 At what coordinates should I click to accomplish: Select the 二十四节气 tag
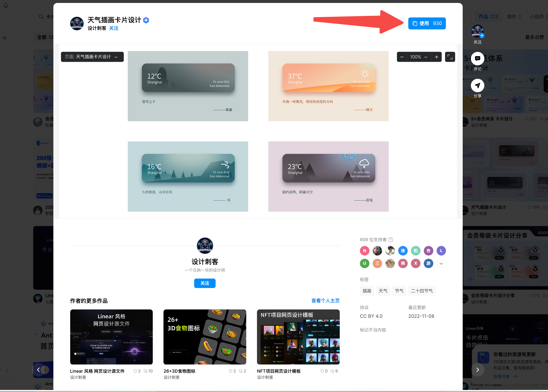coord(422,291)
